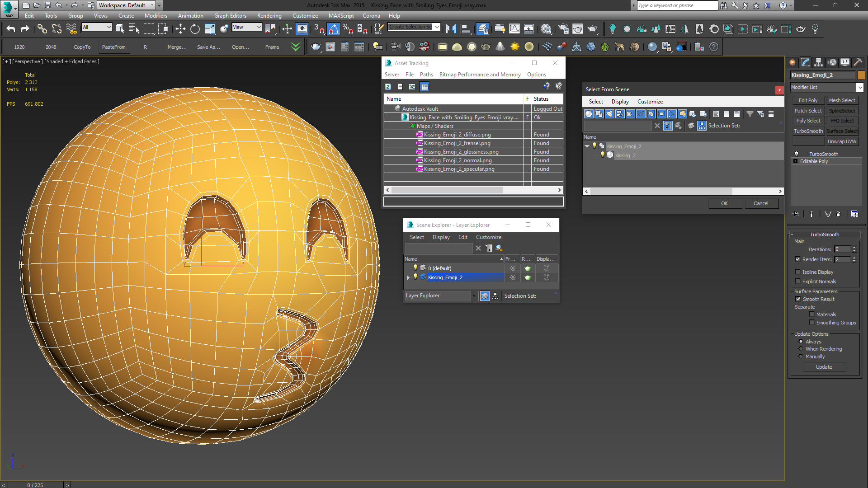Click Cancel in Select From Scene
Screen dimensions: 868x488
click(761, 203)
